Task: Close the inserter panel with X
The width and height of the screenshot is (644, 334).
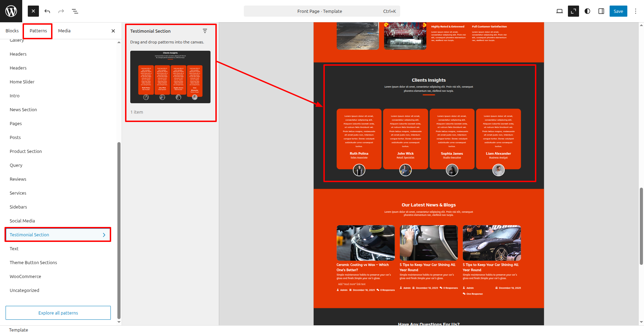Action: [x=113, y=31]
